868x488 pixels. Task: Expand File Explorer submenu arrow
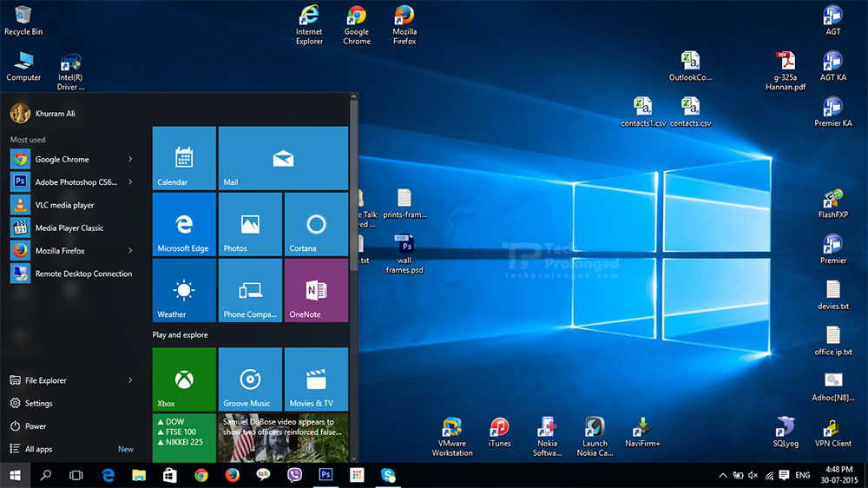tap(130, 380)
